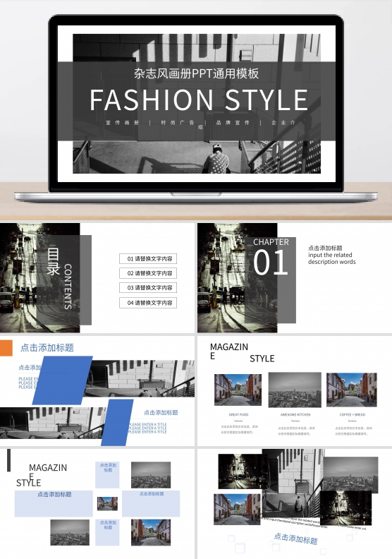Click the GREAT FOOD street photo

pos(238,390)
